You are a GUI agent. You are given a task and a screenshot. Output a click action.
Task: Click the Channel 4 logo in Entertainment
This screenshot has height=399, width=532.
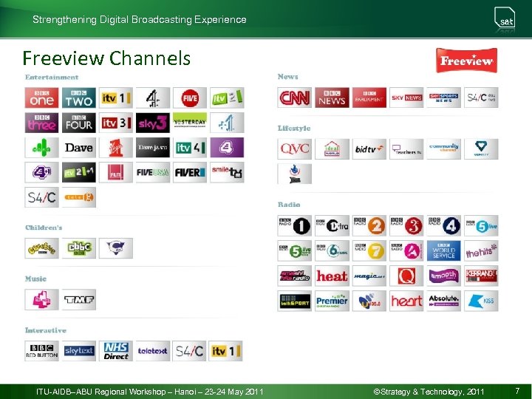pos(153,98)
